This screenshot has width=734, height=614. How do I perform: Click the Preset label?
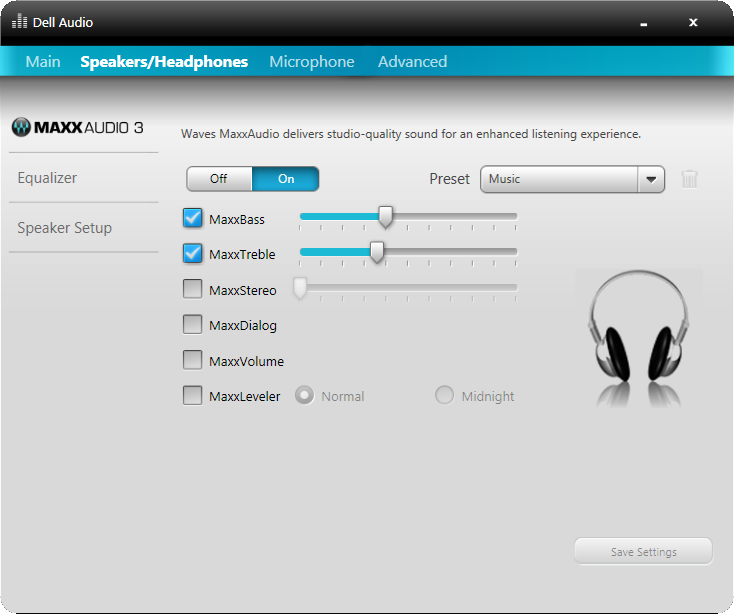[449, 179]
